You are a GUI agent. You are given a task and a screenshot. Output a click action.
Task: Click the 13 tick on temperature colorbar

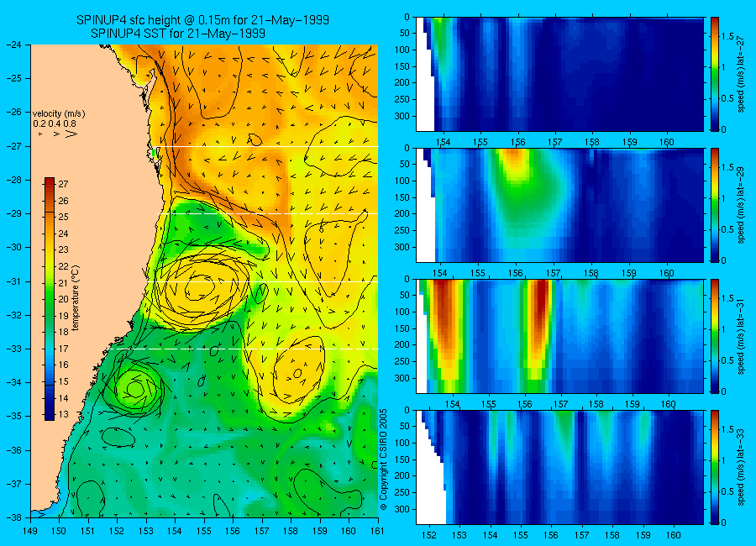coord(64,414)
